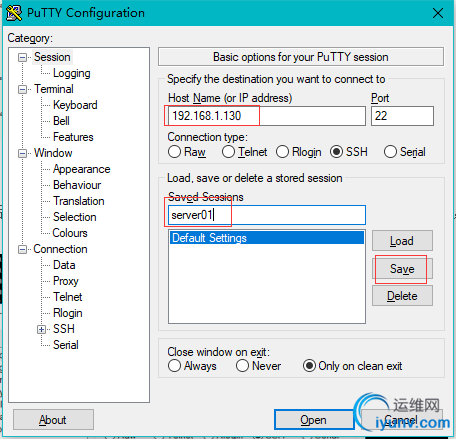Close the PuTTY Configuration window
This screenshot has height=439, width=456.
[x=438, y=13]
